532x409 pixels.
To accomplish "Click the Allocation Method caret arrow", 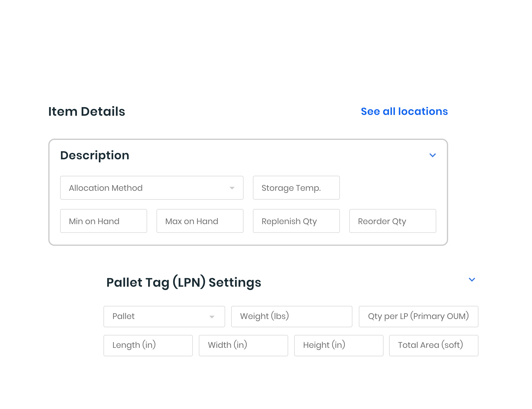I will [x=232, y=188].
